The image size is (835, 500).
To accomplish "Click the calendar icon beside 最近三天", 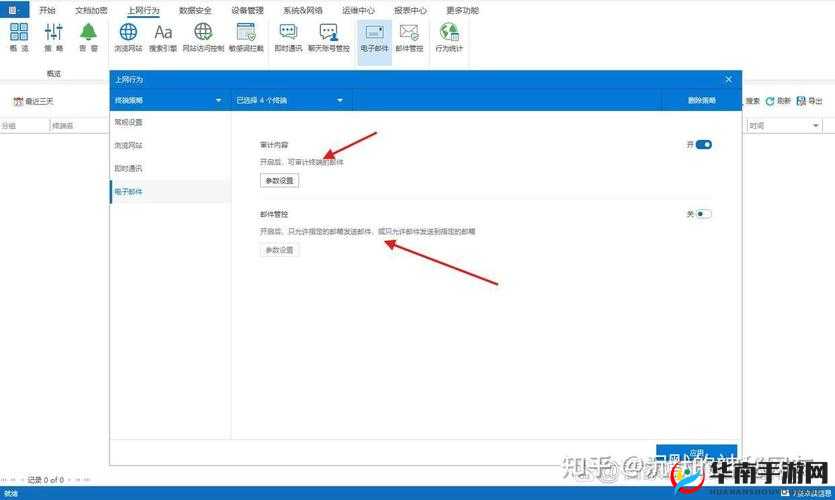I will coord(18,101).
